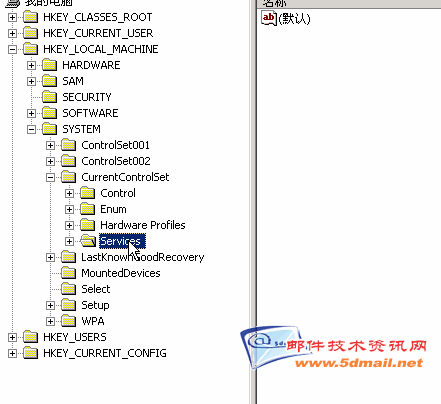Click the open Services folder icon
Viewport: 441px width, 404px height.
88,241
